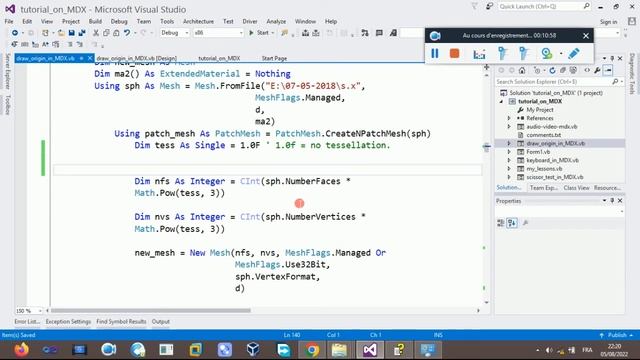Open Google Chrome from the taskbar

[x=312, y=350]
